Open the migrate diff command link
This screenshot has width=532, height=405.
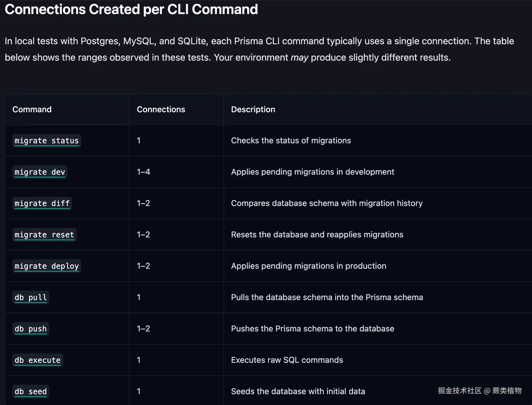pos(42,203)
